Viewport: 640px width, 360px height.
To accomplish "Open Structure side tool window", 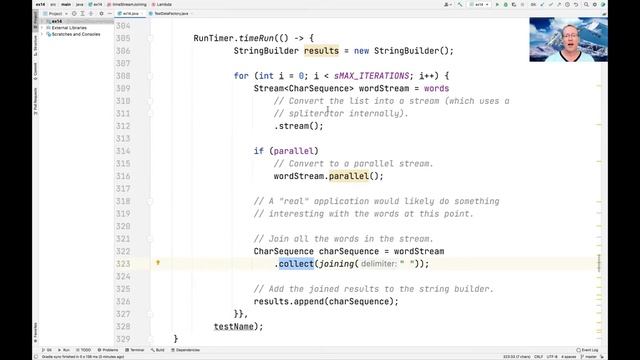I will pyautogui.click(x=36, y=46).
